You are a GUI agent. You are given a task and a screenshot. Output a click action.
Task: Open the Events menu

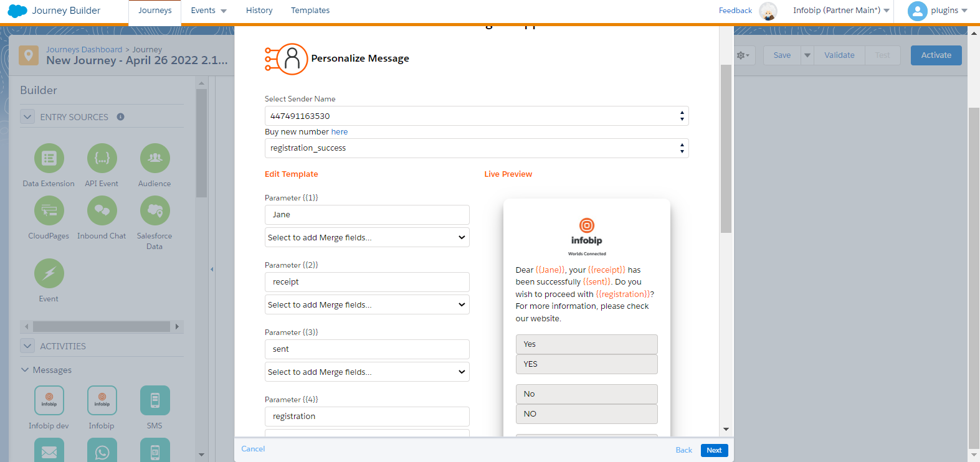coord(208,11)
